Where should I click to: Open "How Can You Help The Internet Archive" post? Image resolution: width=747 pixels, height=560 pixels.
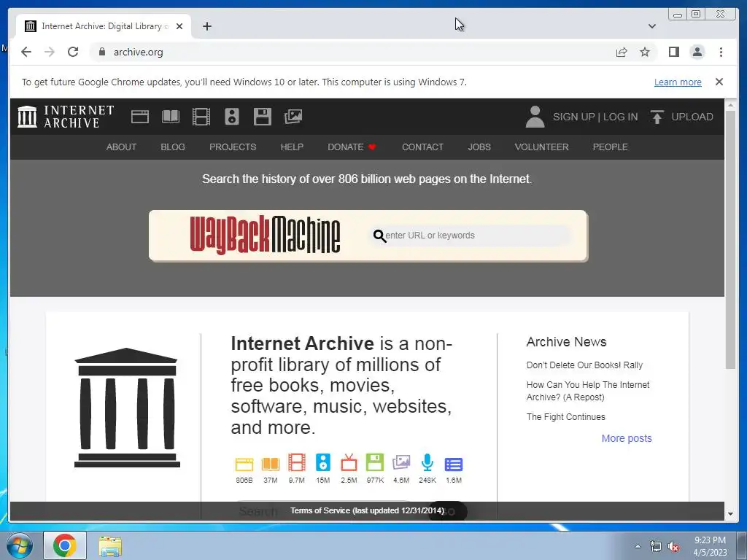pos(588,391)
